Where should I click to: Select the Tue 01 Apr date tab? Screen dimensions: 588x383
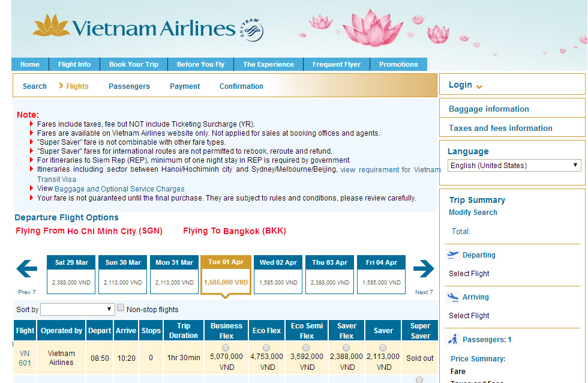[226, 275]
